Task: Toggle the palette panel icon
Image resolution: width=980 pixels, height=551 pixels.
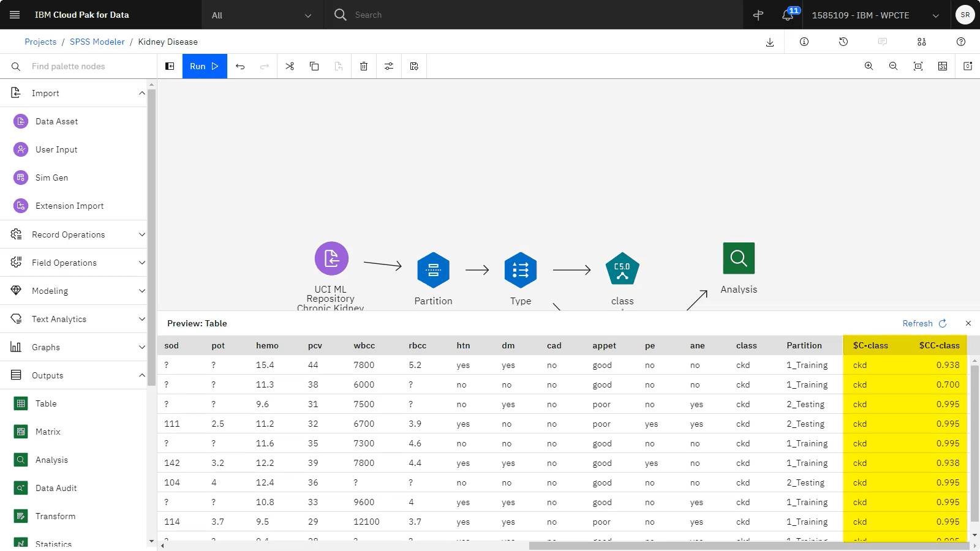Action: (170, 66)
